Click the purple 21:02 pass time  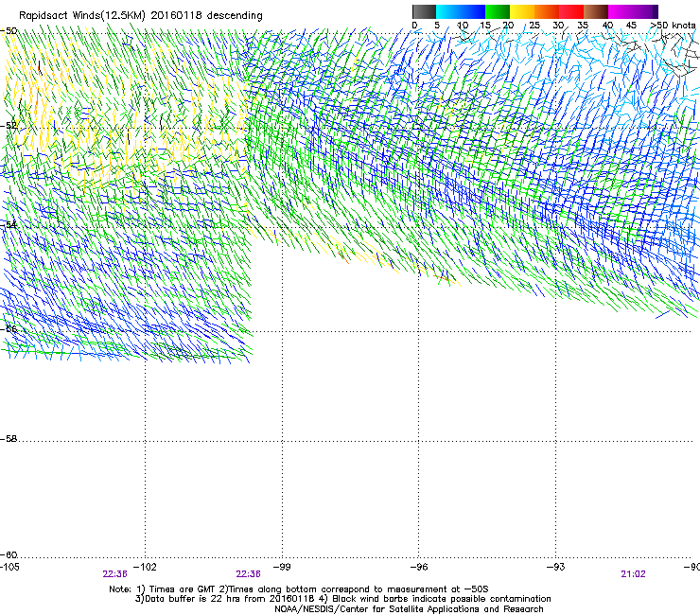(633, 574)
